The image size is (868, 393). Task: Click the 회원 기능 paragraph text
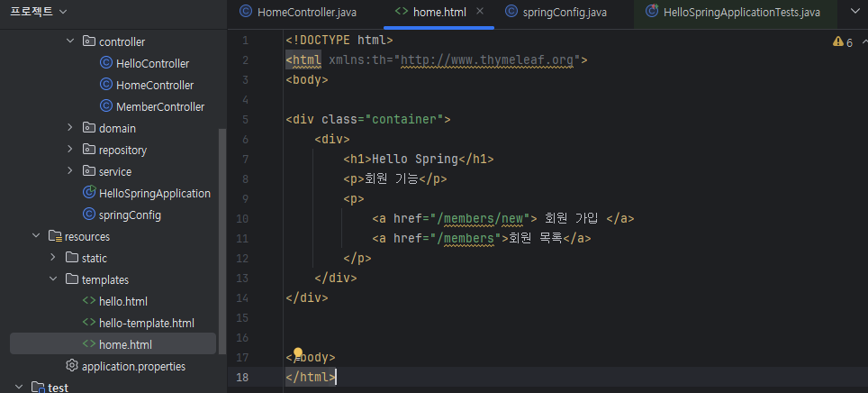click(391, 179)
